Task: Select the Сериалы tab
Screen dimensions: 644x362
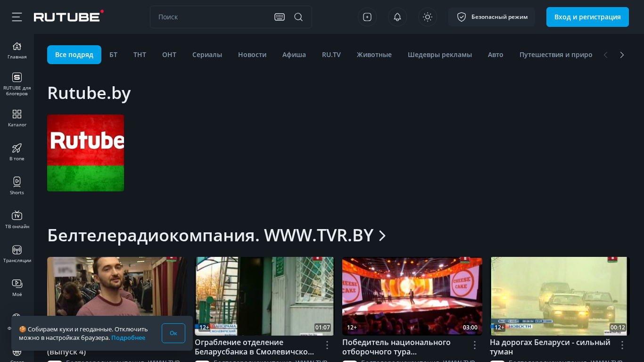Action: point(207,55)
